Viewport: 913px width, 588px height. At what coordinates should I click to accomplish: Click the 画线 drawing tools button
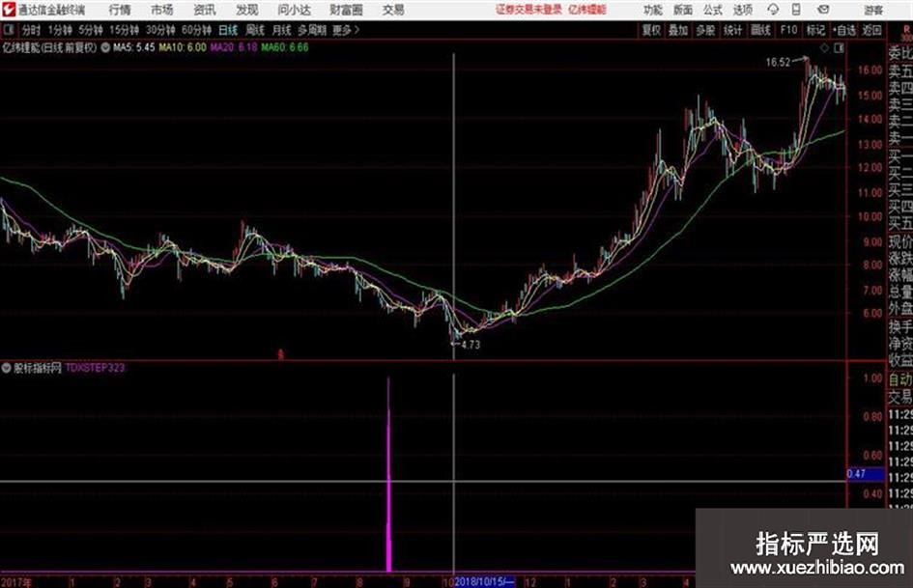760,30
